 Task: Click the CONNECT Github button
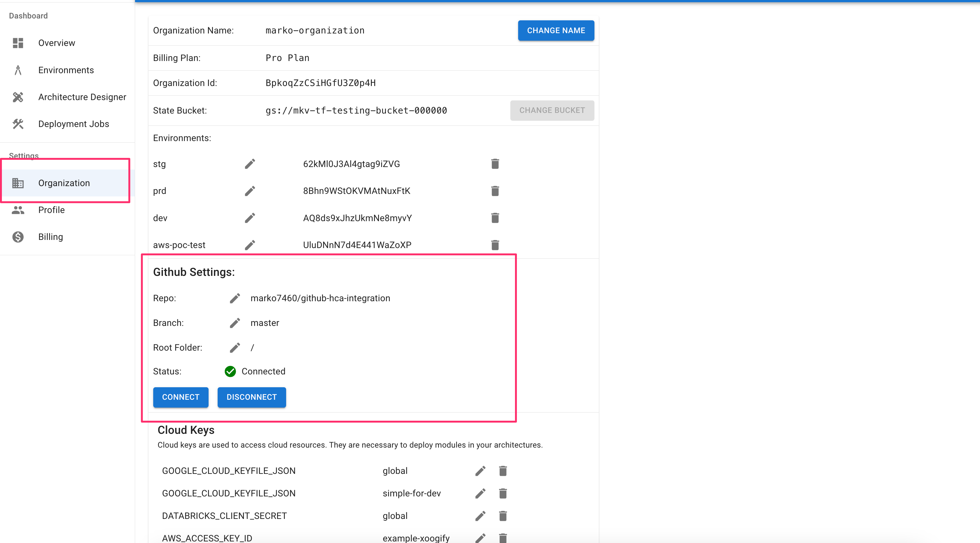point(180,397)
